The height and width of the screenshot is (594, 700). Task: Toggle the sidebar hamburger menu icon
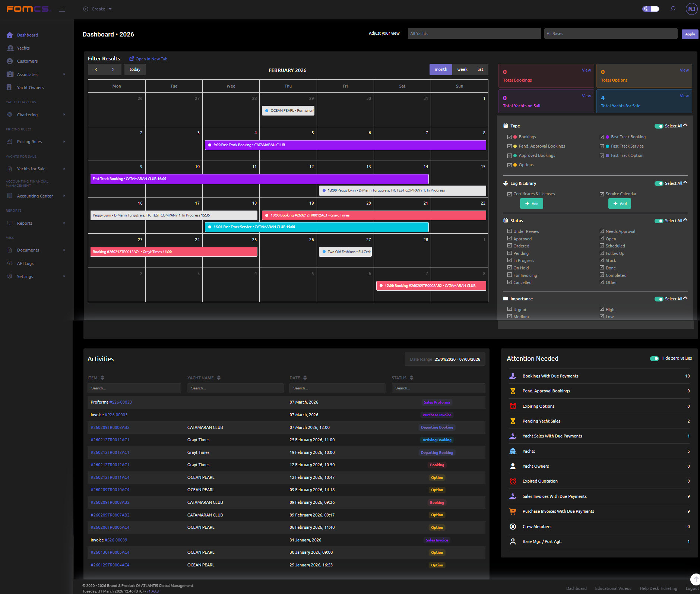(61, 9)
